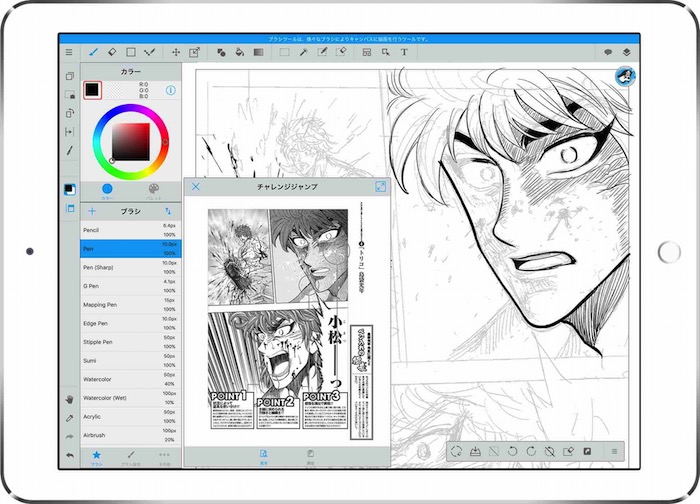Pick the Move tool
The width and height of the screenshot is (700, 504).
coord(176,51)
